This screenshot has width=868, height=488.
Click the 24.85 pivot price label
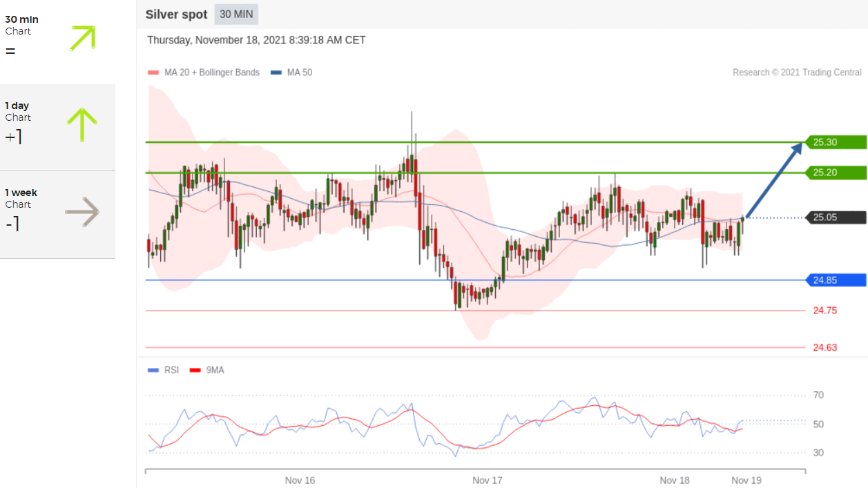[x=835, y=280]
